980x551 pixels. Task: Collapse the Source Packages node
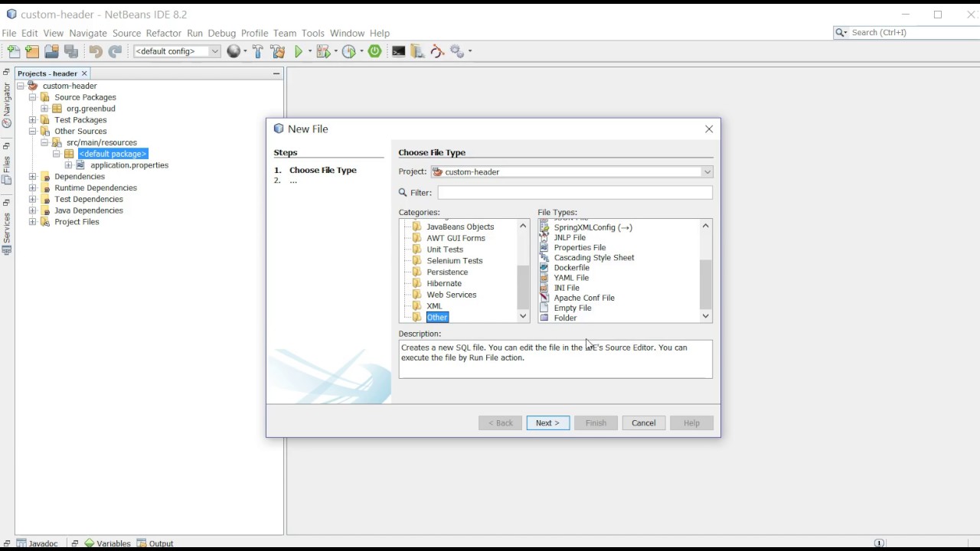click(32, 97)
